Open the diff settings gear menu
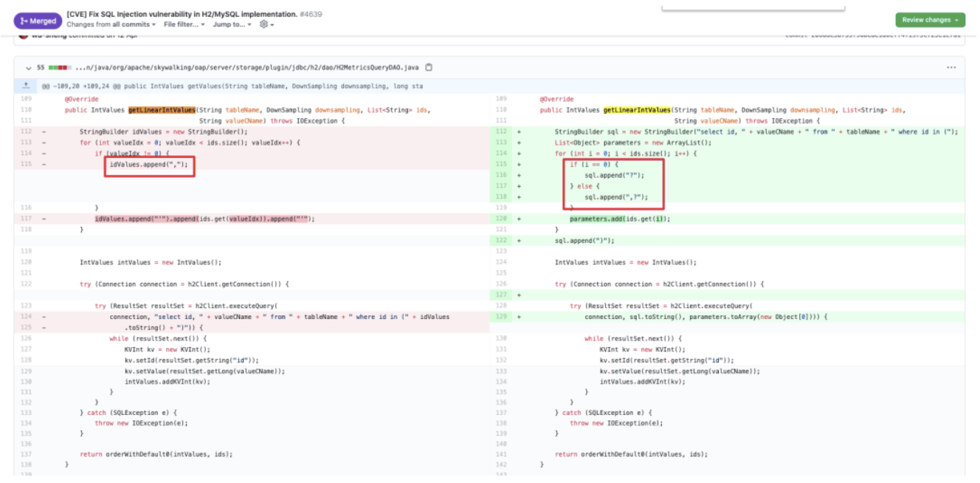980x483 pixels. 266,24
